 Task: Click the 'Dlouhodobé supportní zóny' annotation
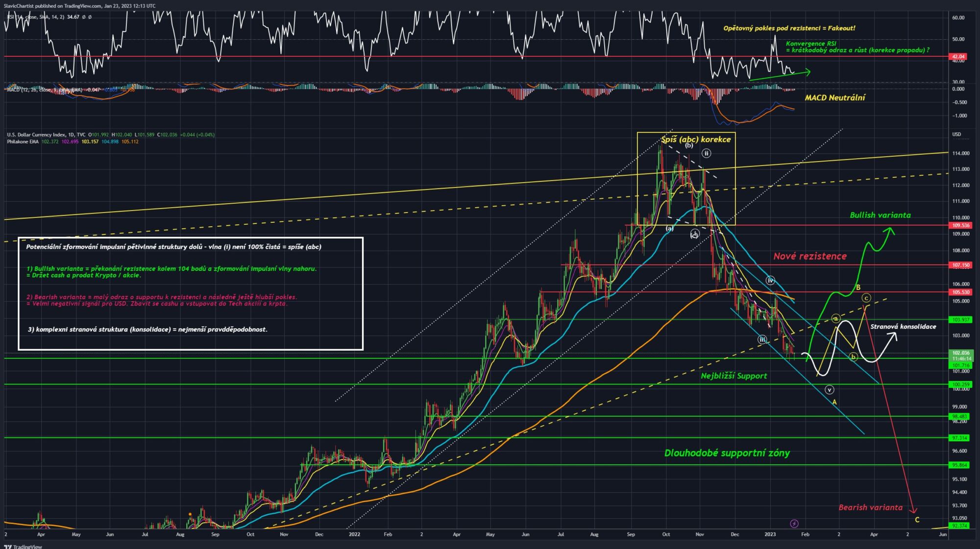click(727, 453)
